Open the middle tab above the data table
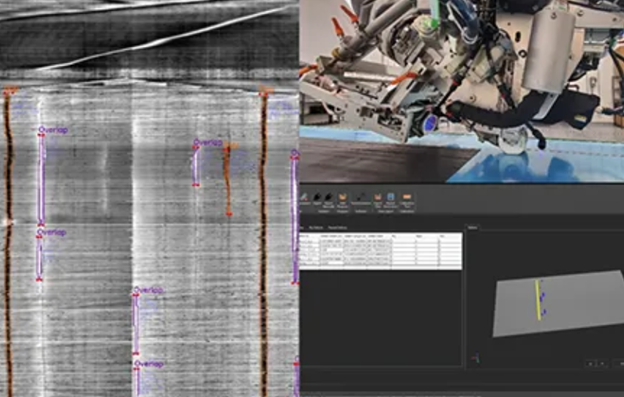The width and height of the screenshot is (624, 397). pyautogui.click(x=316, y=228)
